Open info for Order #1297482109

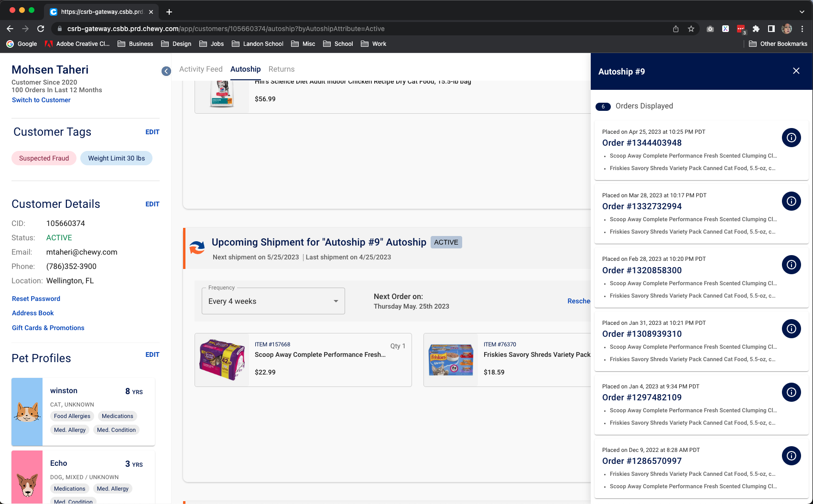coord(791,392)
